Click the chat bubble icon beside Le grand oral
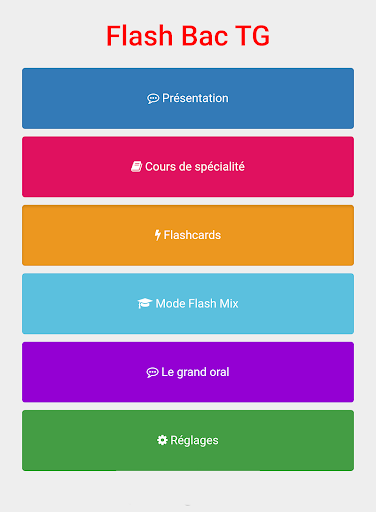The image size is (376, 512). point(152,372)
